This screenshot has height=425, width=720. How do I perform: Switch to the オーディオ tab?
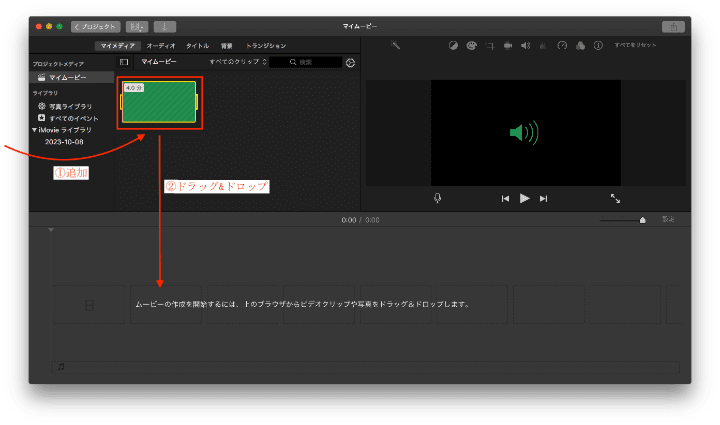click(x=161, y=46)
